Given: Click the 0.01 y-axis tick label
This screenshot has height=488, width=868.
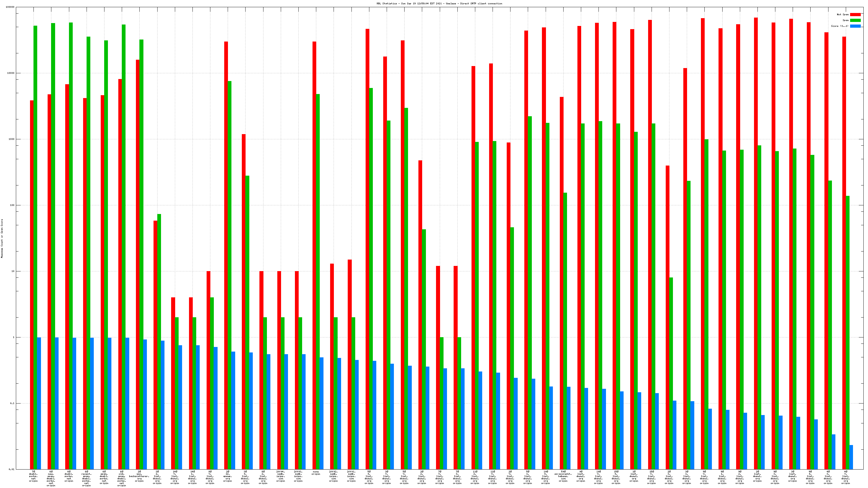Looking at the screenshot, I should point(11,469).
